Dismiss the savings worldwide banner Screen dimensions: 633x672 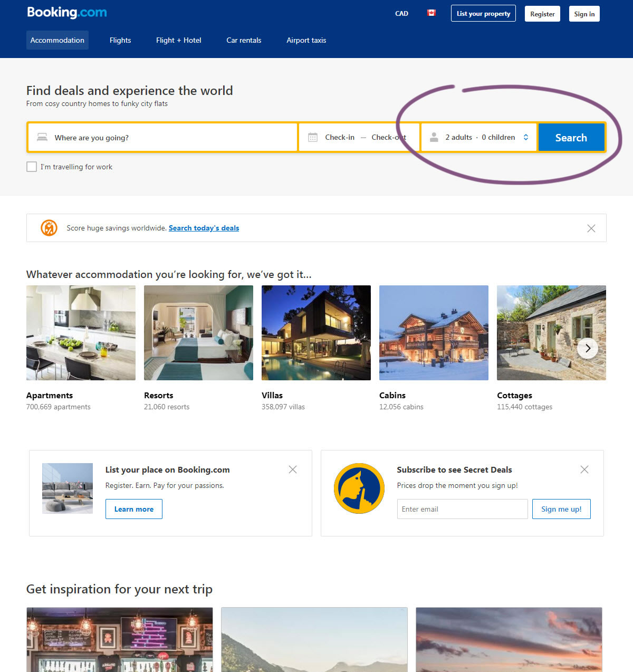pyautogui.click(x=591, y=228)
